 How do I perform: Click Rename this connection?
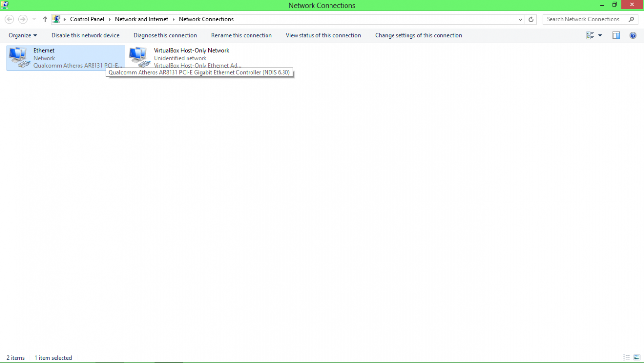pos(241,35)
